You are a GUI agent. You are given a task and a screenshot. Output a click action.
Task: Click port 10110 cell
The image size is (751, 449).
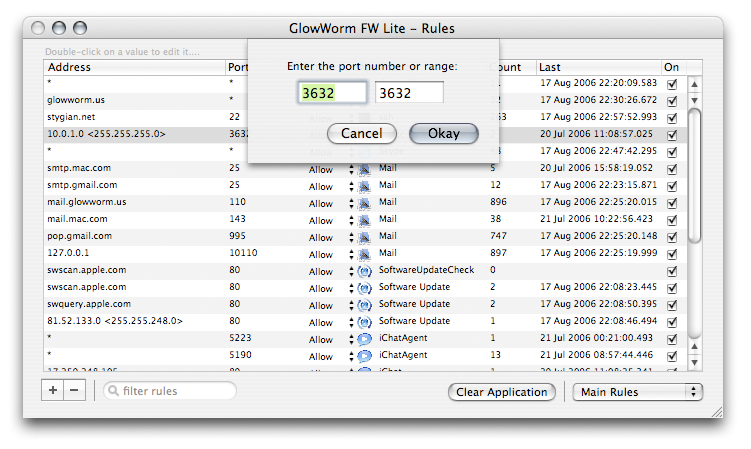(243, 253)
